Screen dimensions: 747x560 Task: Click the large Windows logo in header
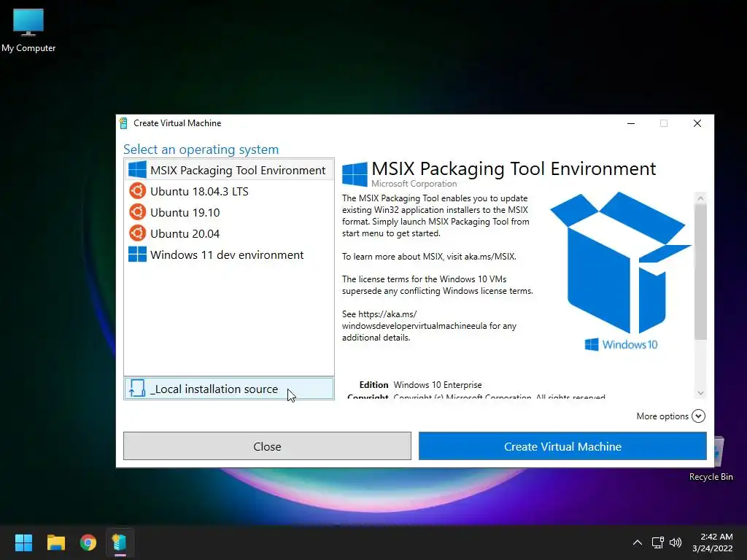coord(355,174)
